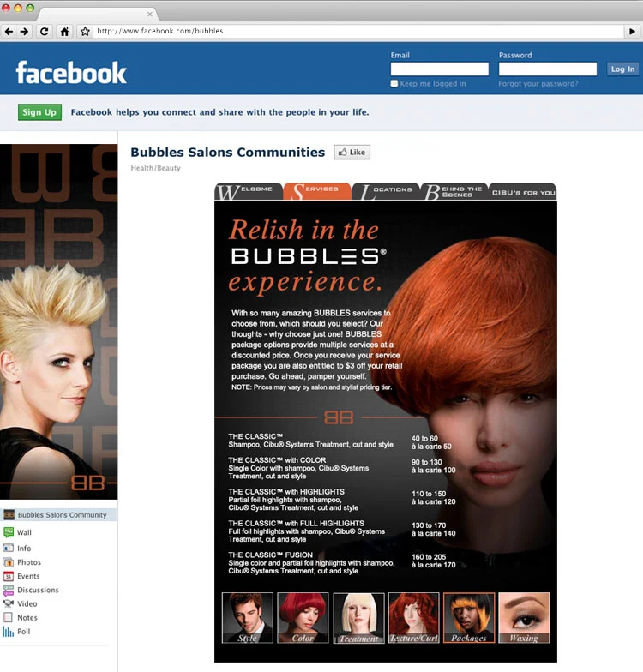This screenshot has width=643, height=672.
Task: Click the Log In button
Action: (x=622, y=69)
